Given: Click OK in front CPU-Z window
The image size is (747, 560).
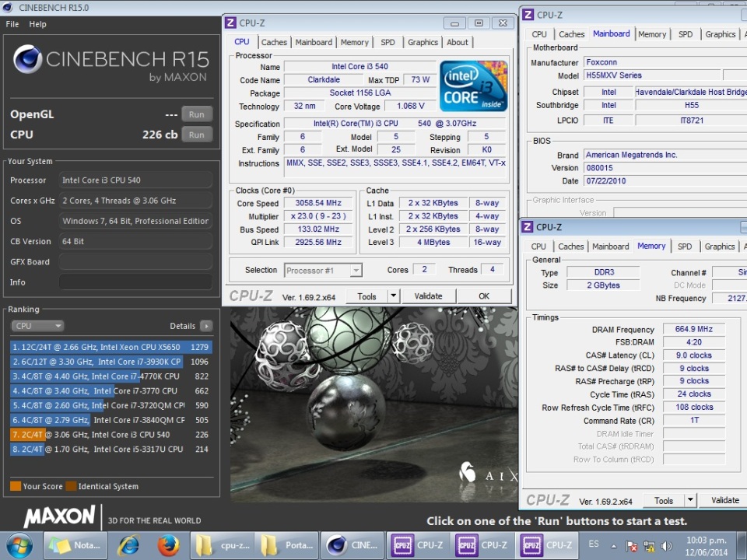Looking at the screenshot, I should pyautogui.click(x=484, y=296).
